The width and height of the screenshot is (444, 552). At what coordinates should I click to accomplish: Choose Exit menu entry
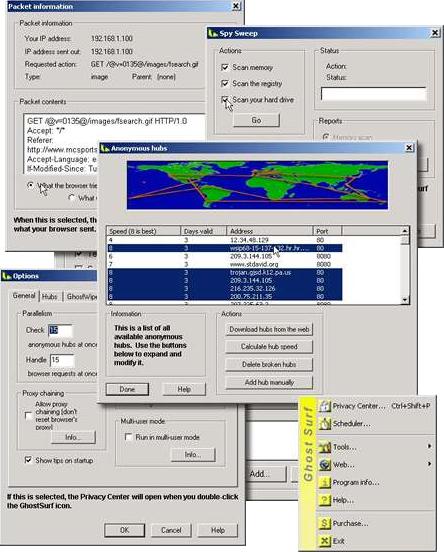375,541
